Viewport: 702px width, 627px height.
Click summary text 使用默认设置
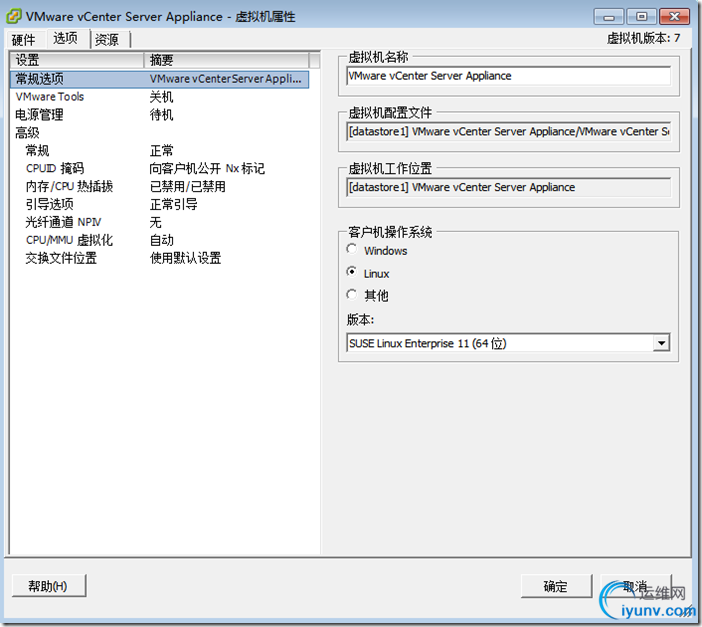pos(185,258)
